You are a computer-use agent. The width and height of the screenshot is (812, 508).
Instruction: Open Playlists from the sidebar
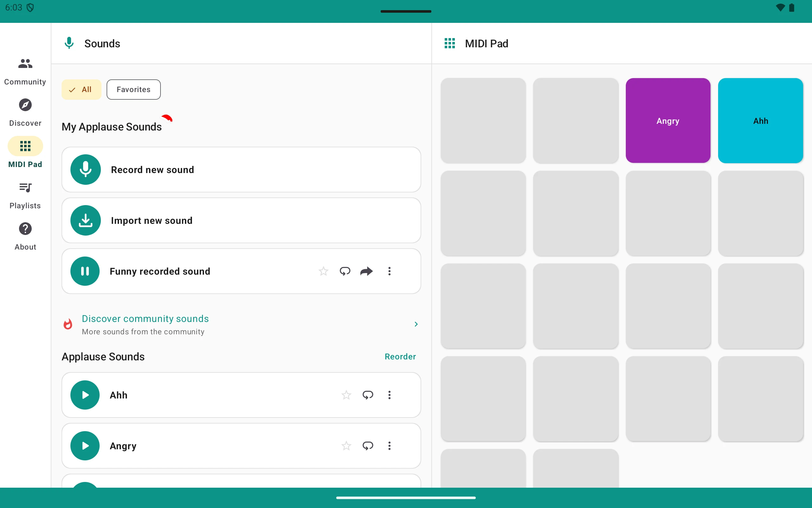tap(25, 196)
